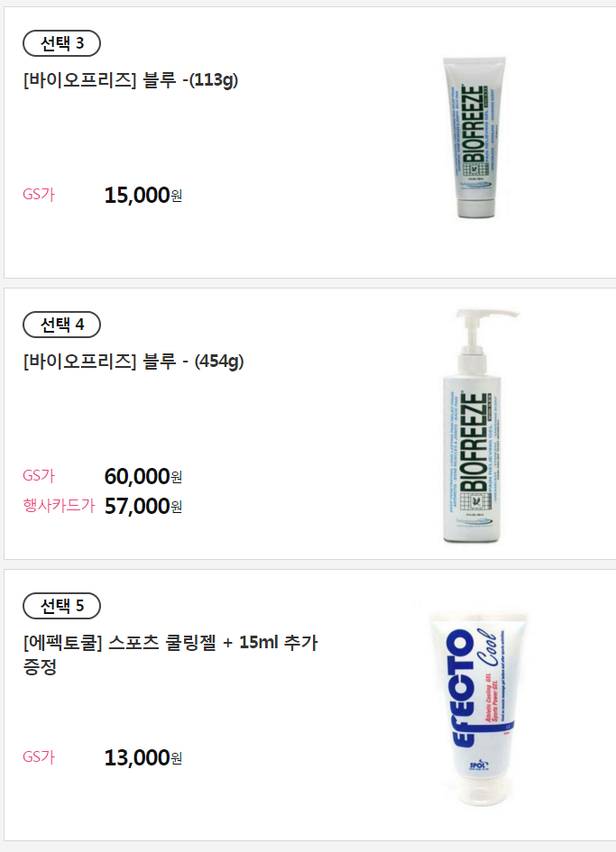
Task: Click the Biofreeze 113g tube image
Action: pos(474,137)
